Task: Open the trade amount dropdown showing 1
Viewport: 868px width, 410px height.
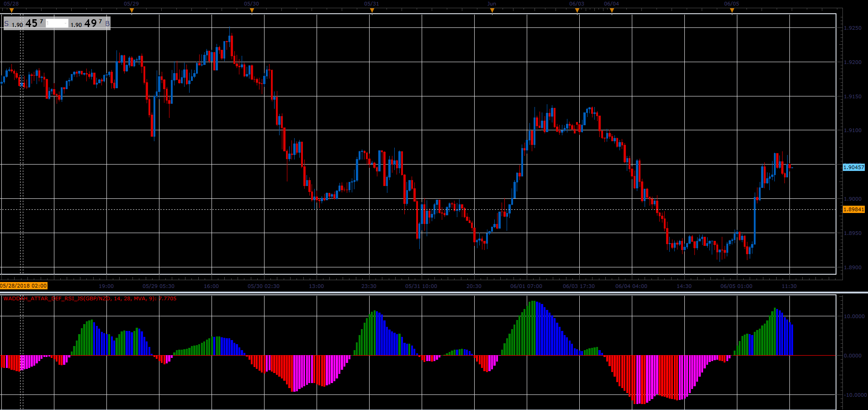Action: (x=57, y=23)
